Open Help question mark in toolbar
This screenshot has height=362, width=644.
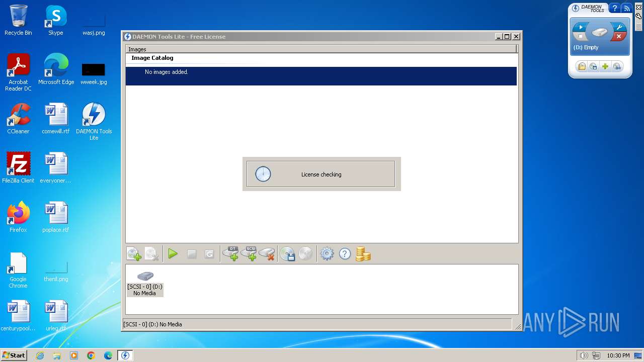[345, 254]
